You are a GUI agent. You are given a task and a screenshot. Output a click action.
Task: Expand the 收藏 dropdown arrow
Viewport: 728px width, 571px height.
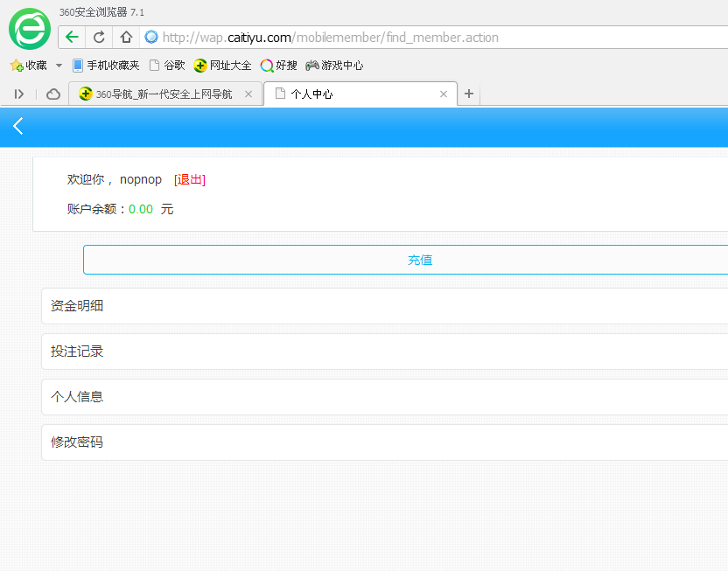(59, 66)
